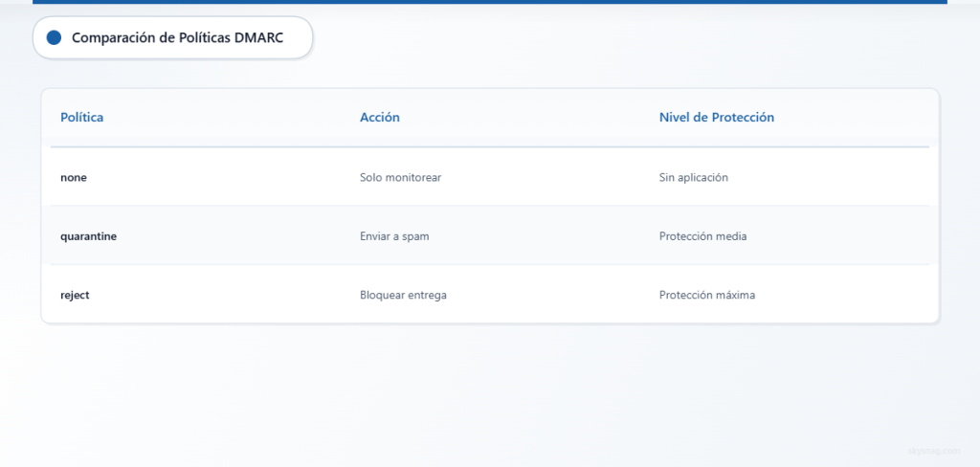
Task: Click the 'Protección máxima' cell
Action: (707, 295)
